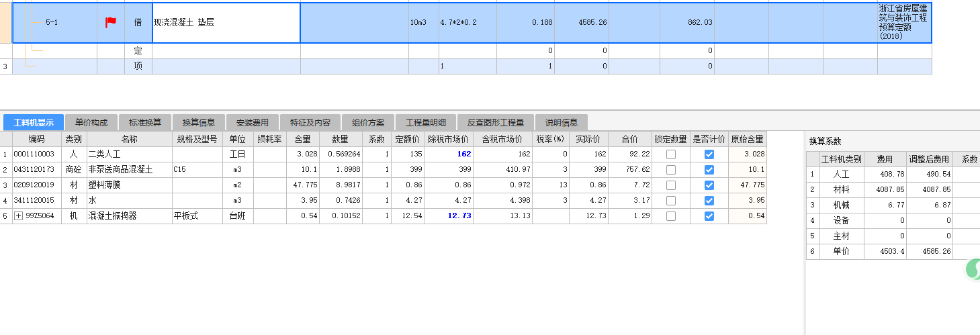This screenshot has width=980, height=335.
Task: Click code 0001110003
Action: click(37, 154)
